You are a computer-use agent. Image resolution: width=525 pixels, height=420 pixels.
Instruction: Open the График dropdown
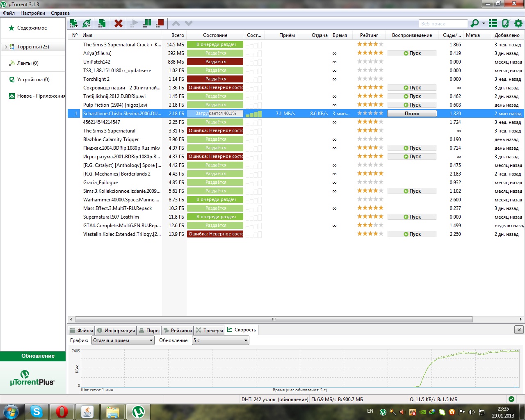click(123, 340)
